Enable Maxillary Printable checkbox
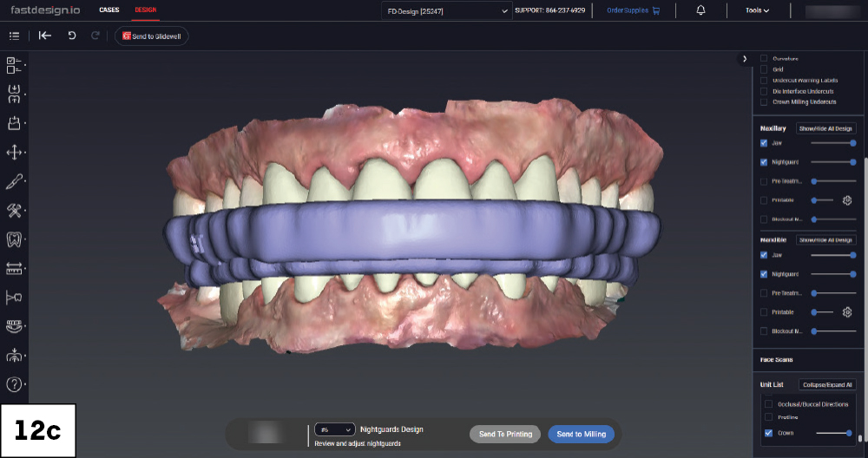868x458 pixels. (764, 200)
